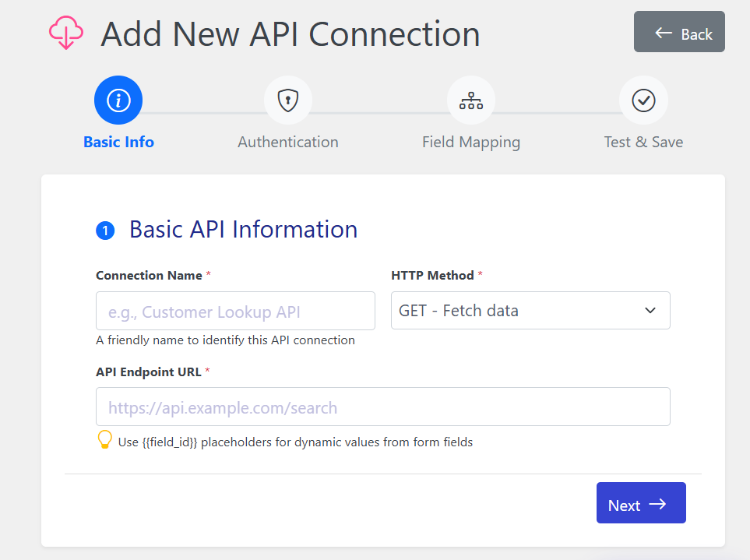Click the pink cloud download icon
This screenshot has width=750, height=560.
pos(66,33)
